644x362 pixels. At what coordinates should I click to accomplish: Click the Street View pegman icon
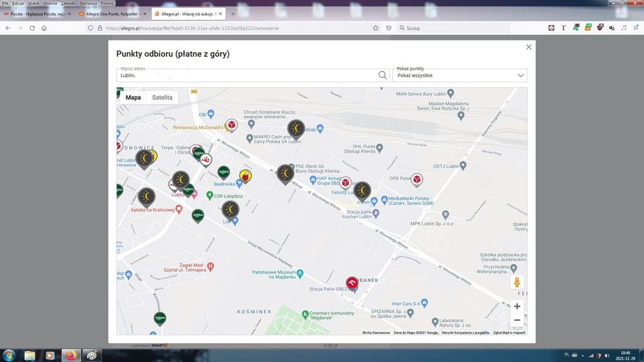[517, 282]
